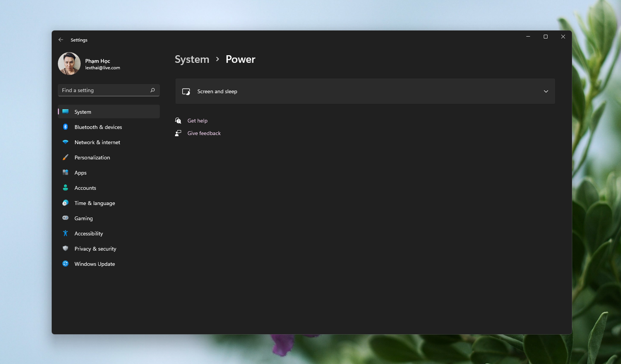The width and height of the screenshot is (621, 364).
Task: Open Windows Update via sync icon
Action: (x=65, y=264)
